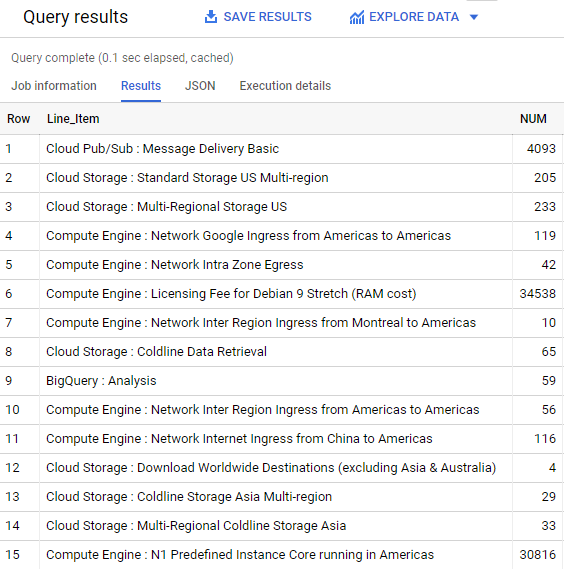Click the value 119 in NUM column
This screenshot has height=569, width=564.
[545, 236]
